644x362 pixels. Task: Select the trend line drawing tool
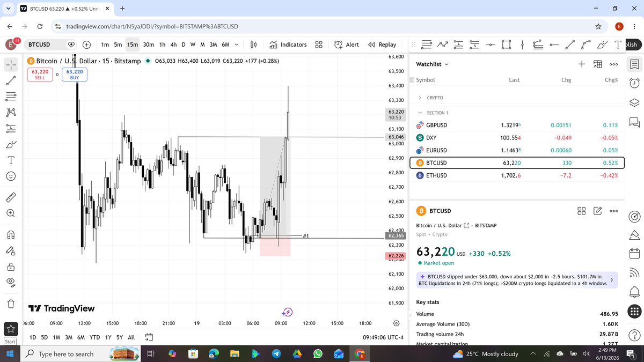click(11, 80)
